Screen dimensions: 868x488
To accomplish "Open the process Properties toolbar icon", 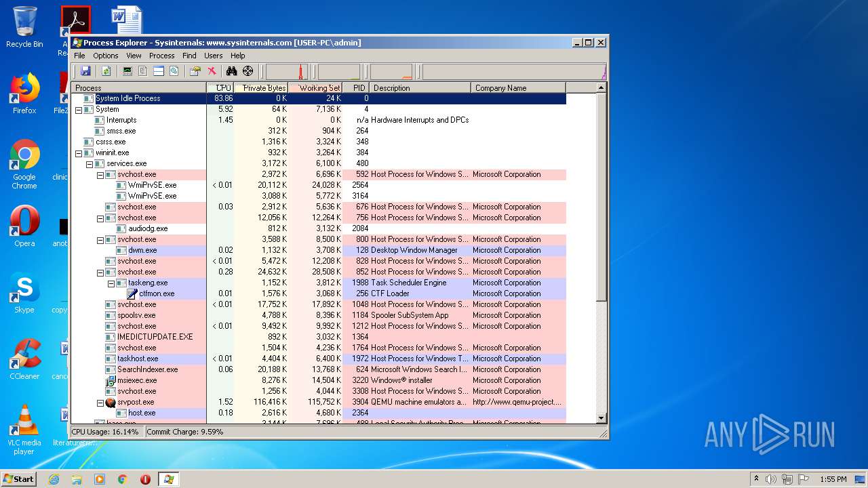I will coord(195,71).
